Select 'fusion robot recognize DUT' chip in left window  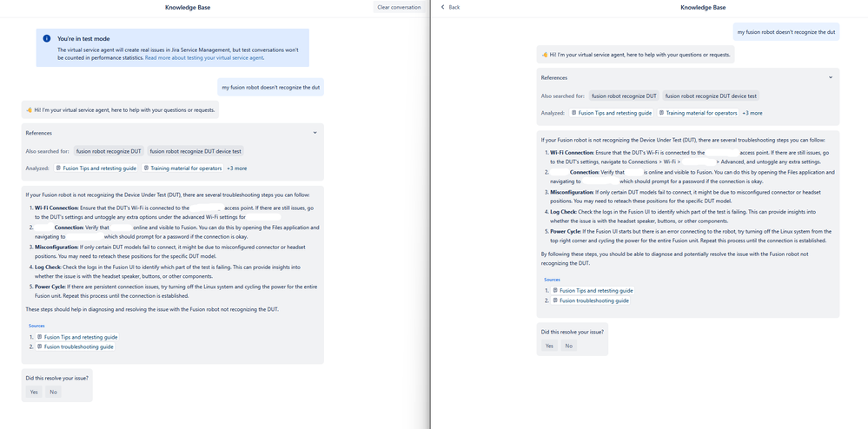[109, 151]
